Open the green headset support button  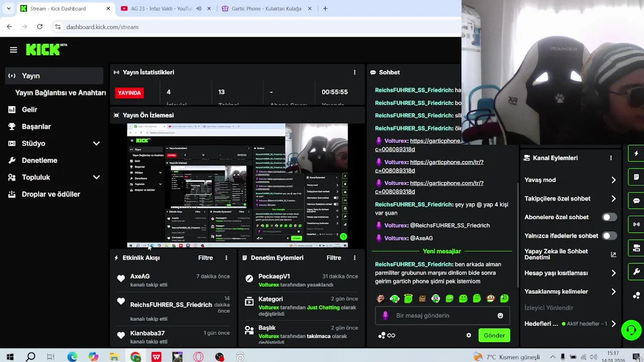(631, 330)
